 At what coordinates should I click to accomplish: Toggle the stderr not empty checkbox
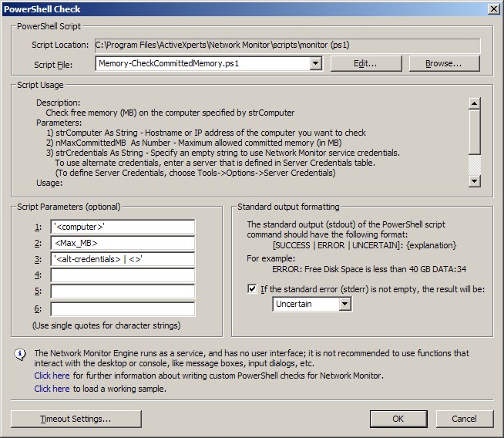click(x=252, y=288)
